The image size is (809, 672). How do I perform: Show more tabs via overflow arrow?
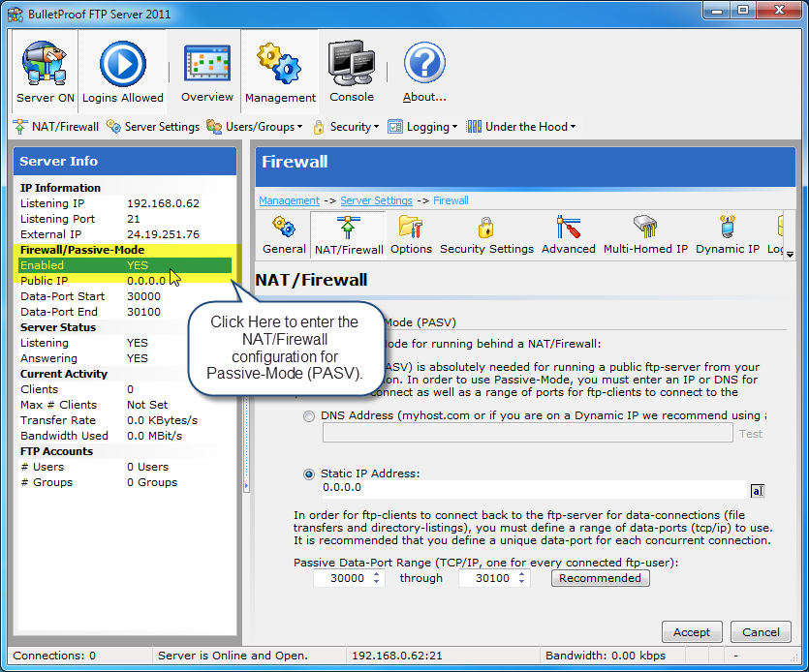click(x=790, y=255)
